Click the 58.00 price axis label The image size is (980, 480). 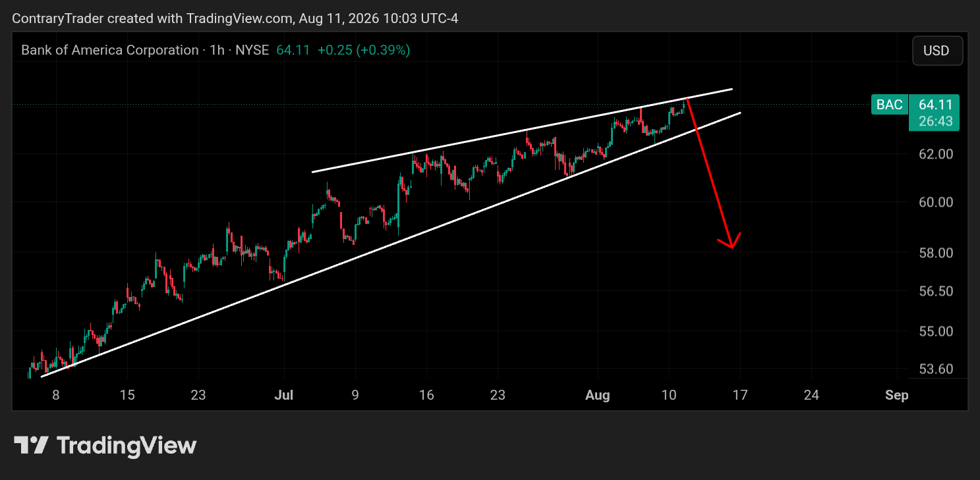(936, 253)
